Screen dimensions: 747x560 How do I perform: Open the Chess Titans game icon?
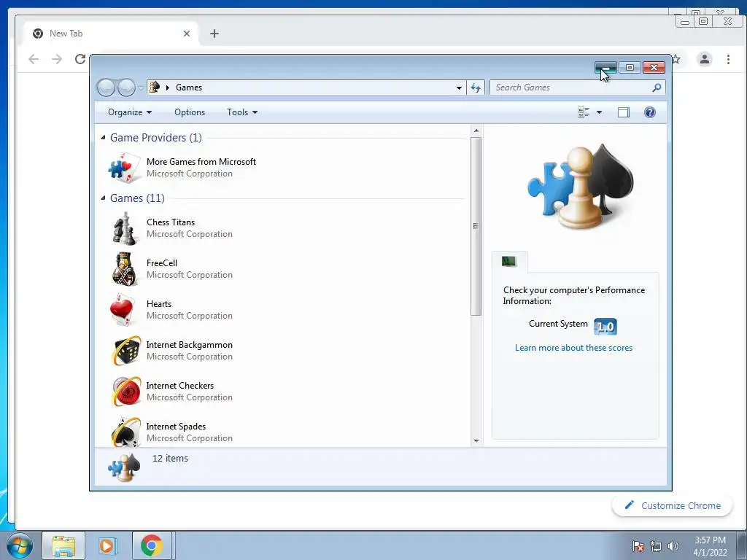pos(125,228)
